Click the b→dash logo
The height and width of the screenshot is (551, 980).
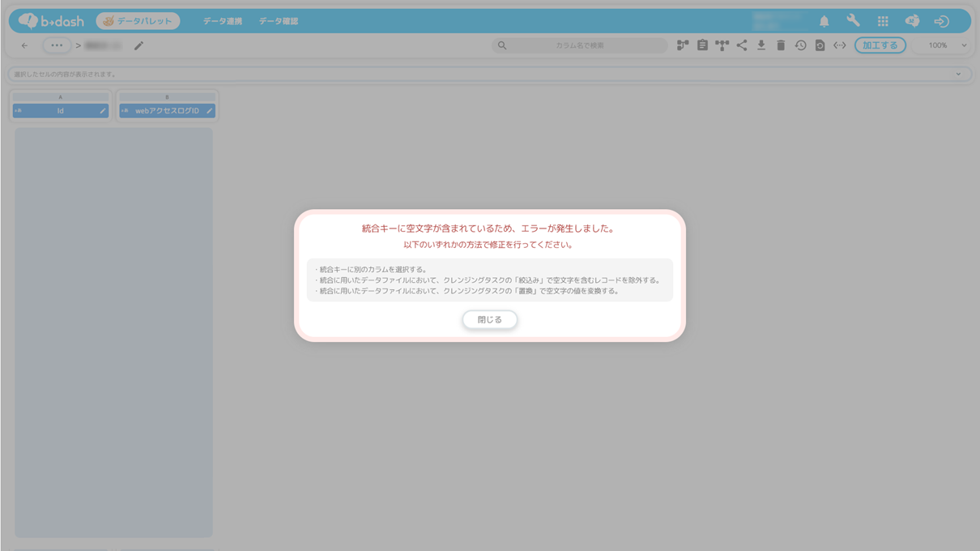tap(51, 21)
